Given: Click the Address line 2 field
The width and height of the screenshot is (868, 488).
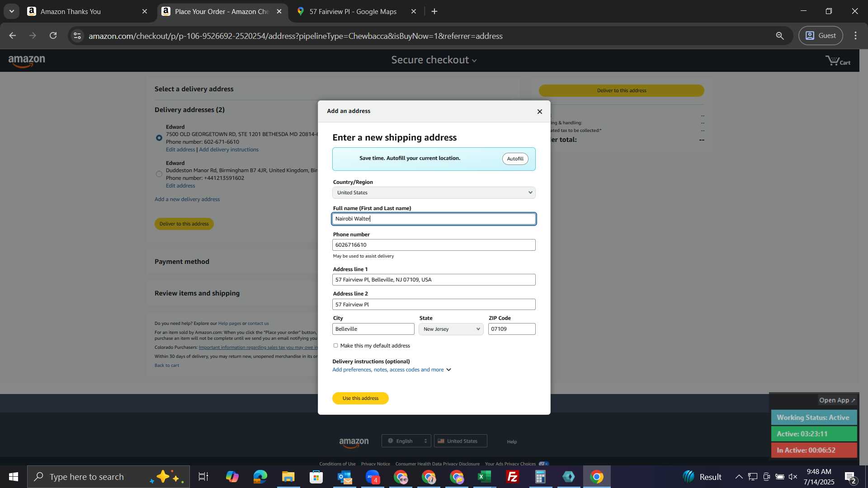Looking at the screenshot, I should (434, 305).
